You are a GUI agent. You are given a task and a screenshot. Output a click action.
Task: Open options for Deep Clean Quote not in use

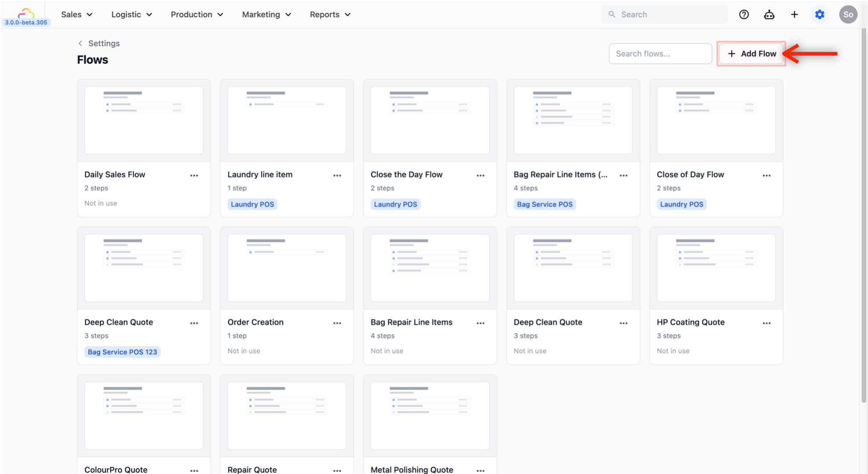624,323
